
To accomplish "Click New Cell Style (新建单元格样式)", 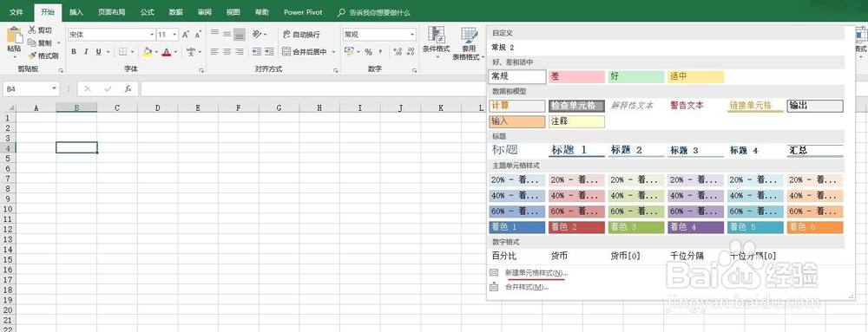I will (536, 273).
